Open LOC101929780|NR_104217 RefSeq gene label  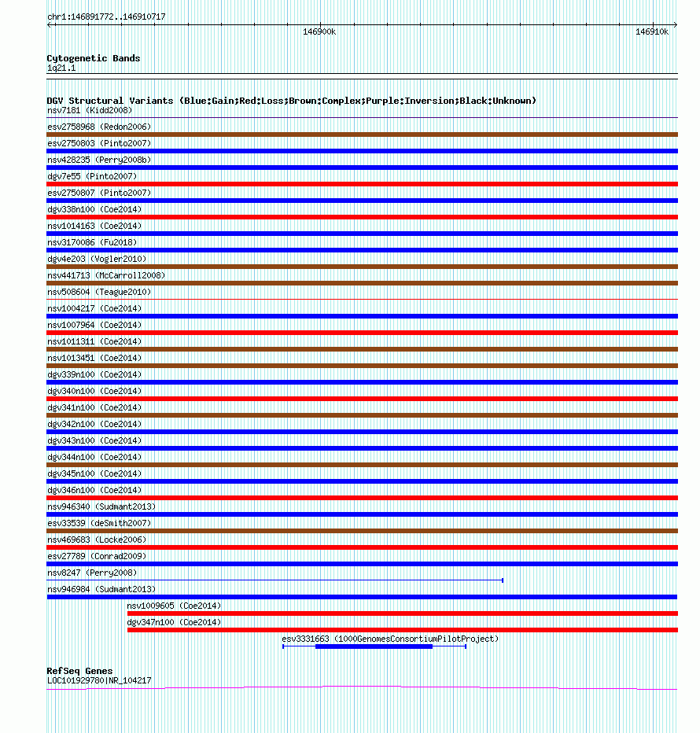pyautogui.click(x=99, y=680)
